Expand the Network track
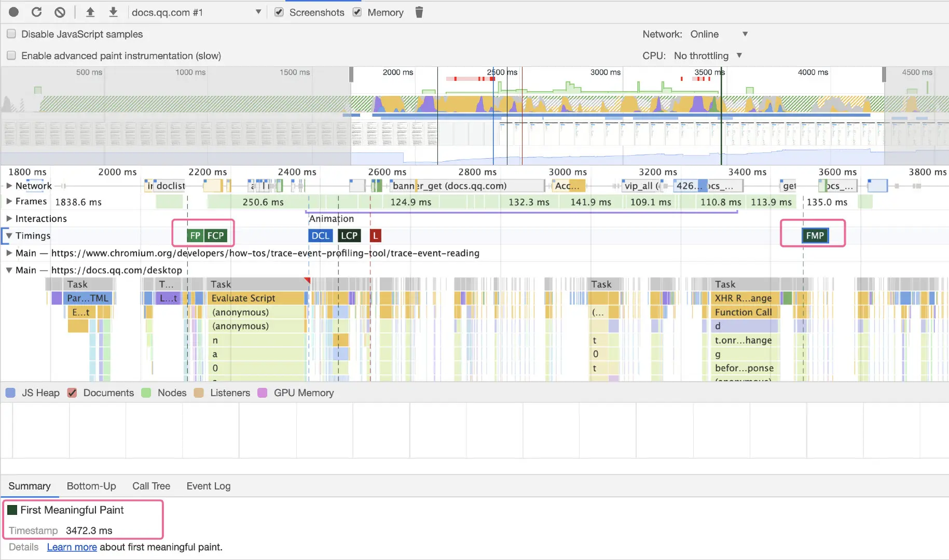This screenshot has width=949, height=560. tap(9, 186)
